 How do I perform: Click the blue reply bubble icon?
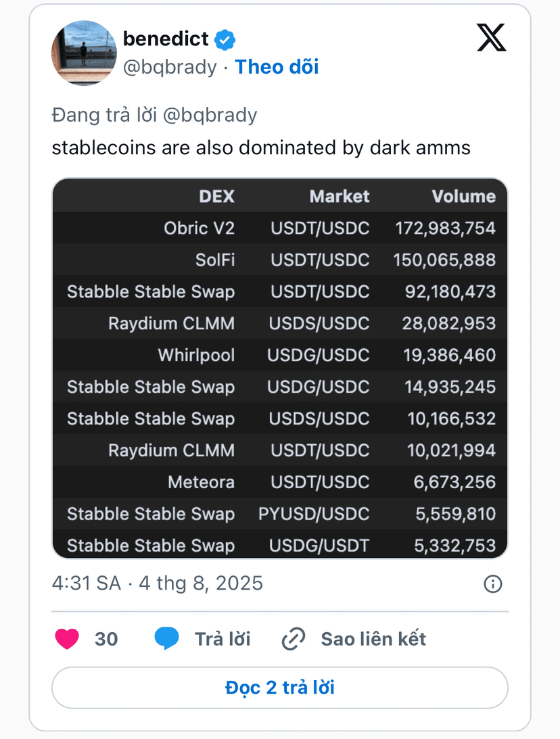(x=167, y=639)
